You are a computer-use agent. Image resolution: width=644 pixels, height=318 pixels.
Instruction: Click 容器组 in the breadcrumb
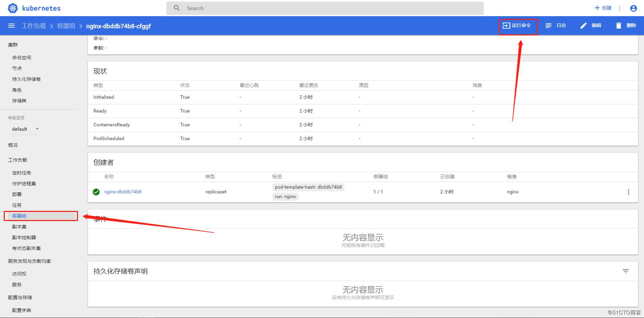[x=66, y=26]
